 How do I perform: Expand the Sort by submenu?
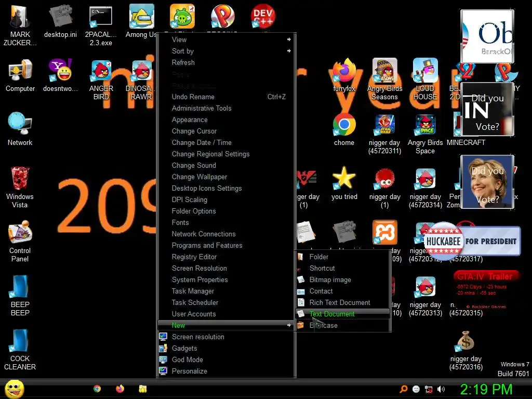tap(226, 51)
